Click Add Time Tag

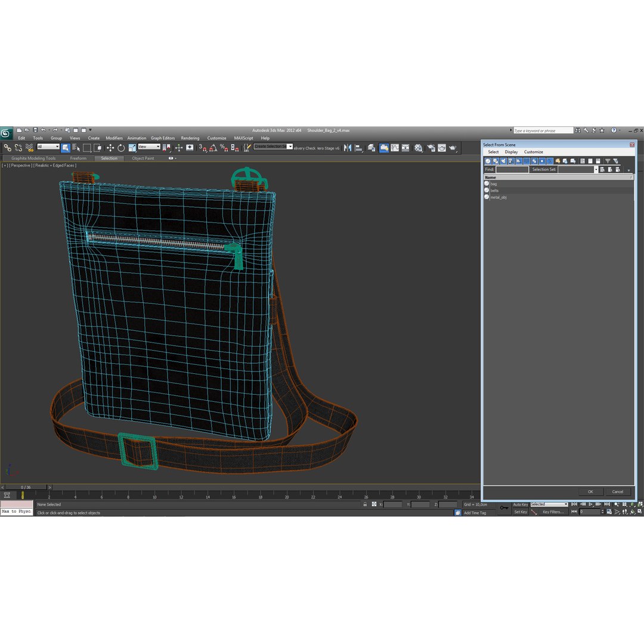tap(475, 513)
